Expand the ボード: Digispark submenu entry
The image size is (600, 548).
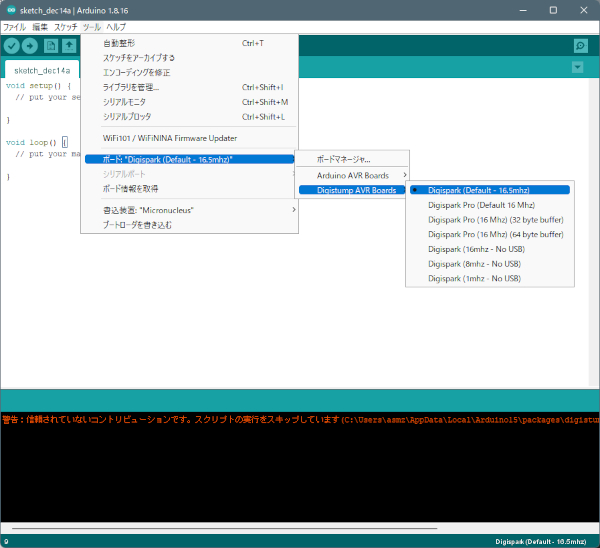coord(189,160)
